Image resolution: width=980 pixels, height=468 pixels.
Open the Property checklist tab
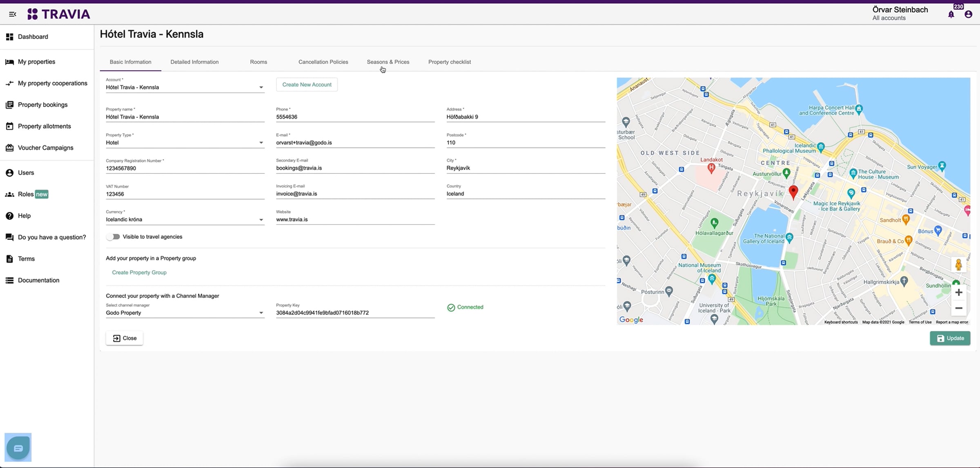[450, 62]
